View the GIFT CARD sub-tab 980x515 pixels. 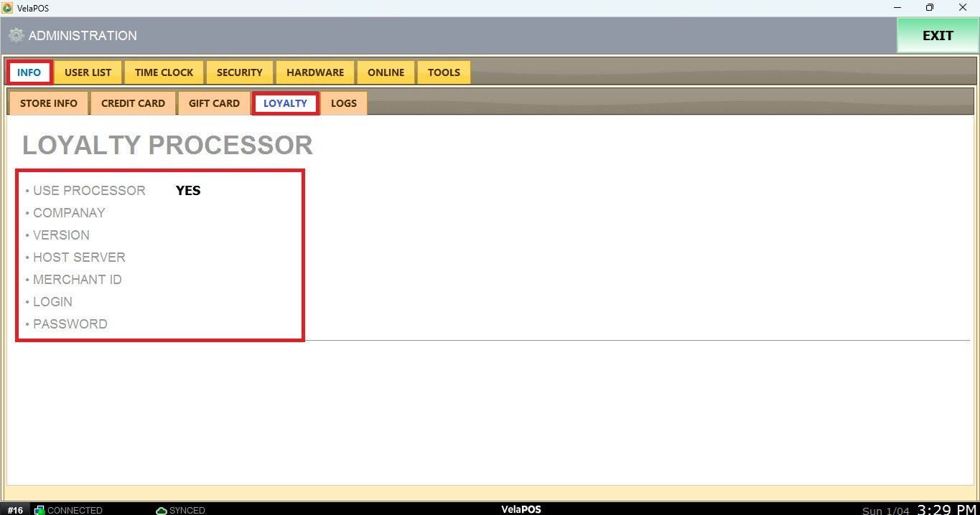(x=214, y=103)
